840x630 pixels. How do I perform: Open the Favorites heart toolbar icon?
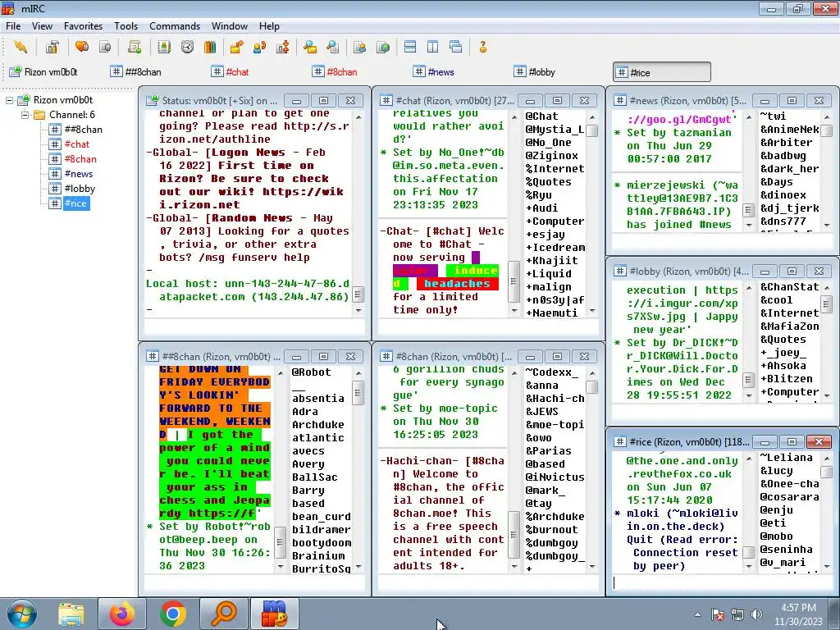coord(82,47)
